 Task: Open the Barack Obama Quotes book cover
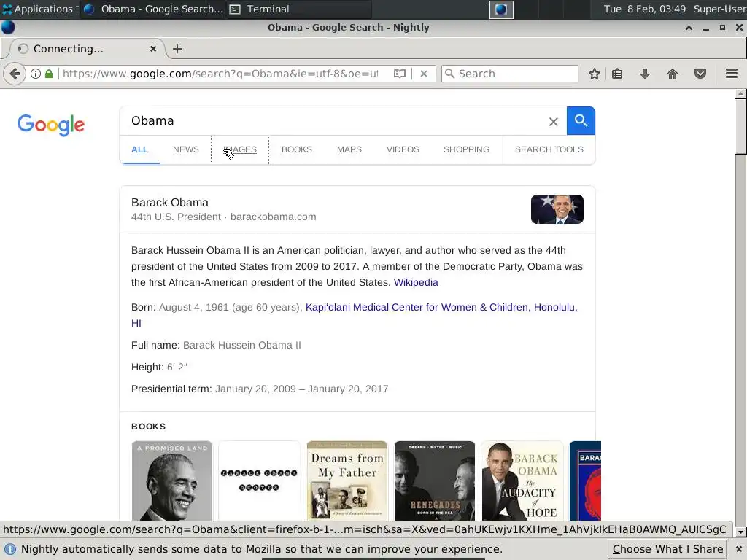click(x=260, y=481)
